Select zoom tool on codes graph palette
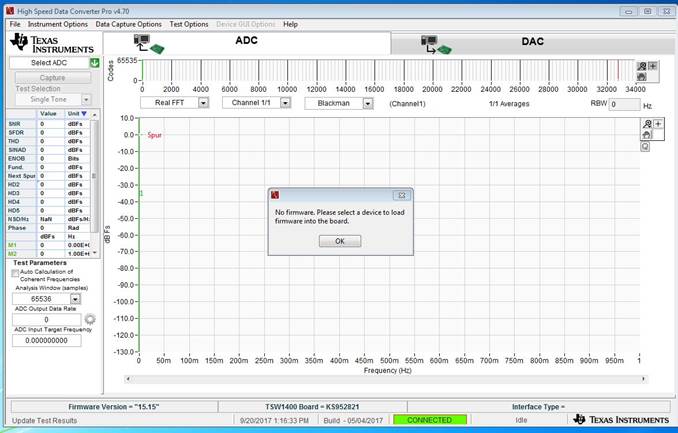 (x=642, y=66)
